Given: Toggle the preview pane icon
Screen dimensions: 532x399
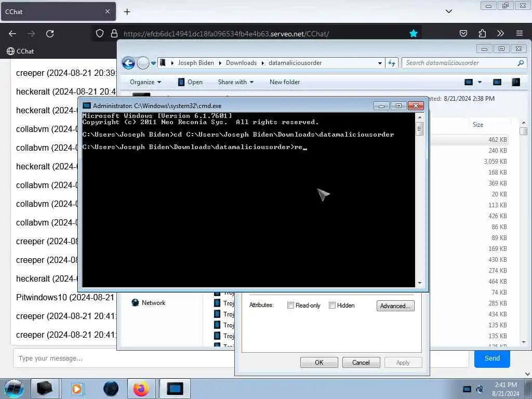Looking at the screenshot, I should coord(497,82).
